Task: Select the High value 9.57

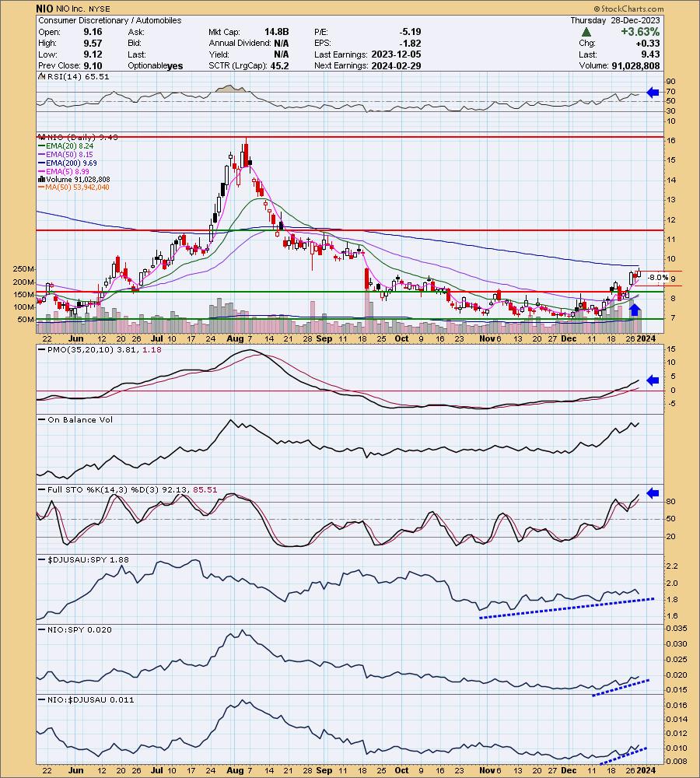Action: click(x=93, y=43)
